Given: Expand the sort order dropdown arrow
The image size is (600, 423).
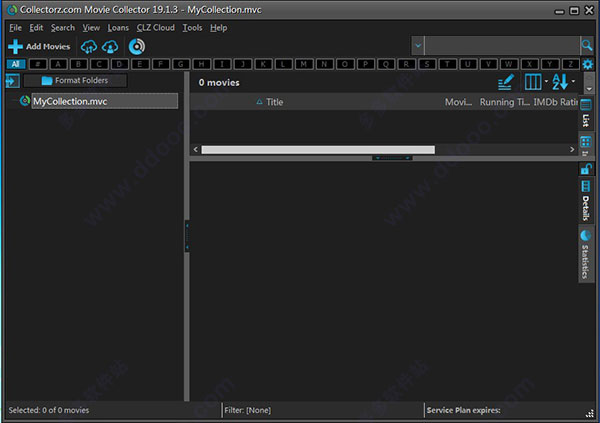Looking at the screenshot, I should point(573,82).
